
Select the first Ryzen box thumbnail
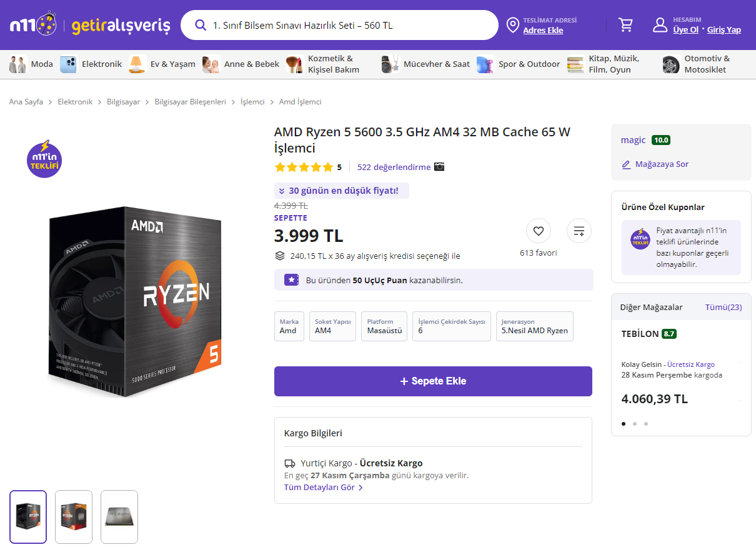tap(28, 517)
